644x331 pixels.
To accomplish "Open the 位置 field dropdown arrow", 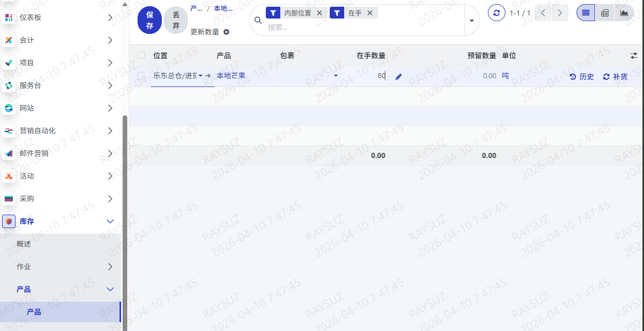I will click(x=200, y=76).
